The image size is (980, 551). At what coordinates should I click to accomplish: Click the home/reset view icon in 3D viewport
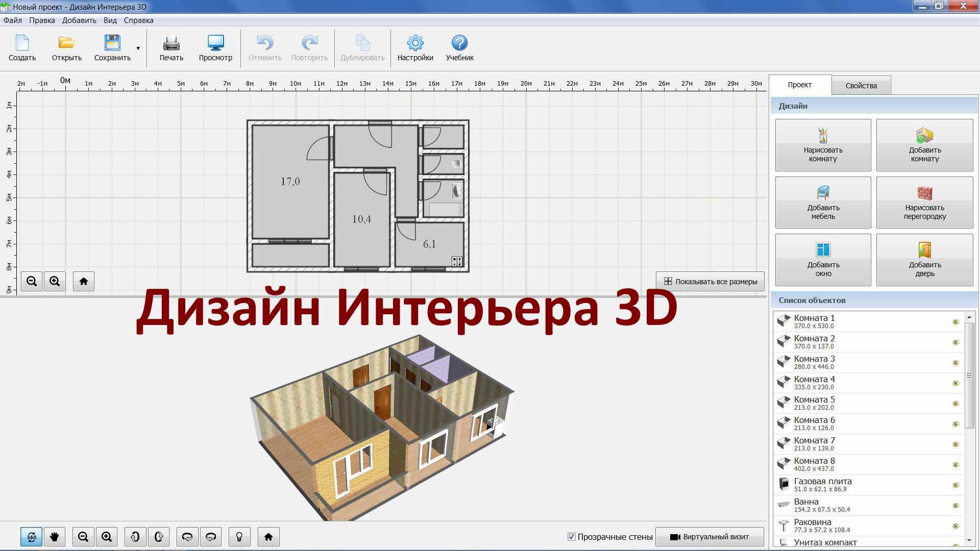[x=269, y=536]
